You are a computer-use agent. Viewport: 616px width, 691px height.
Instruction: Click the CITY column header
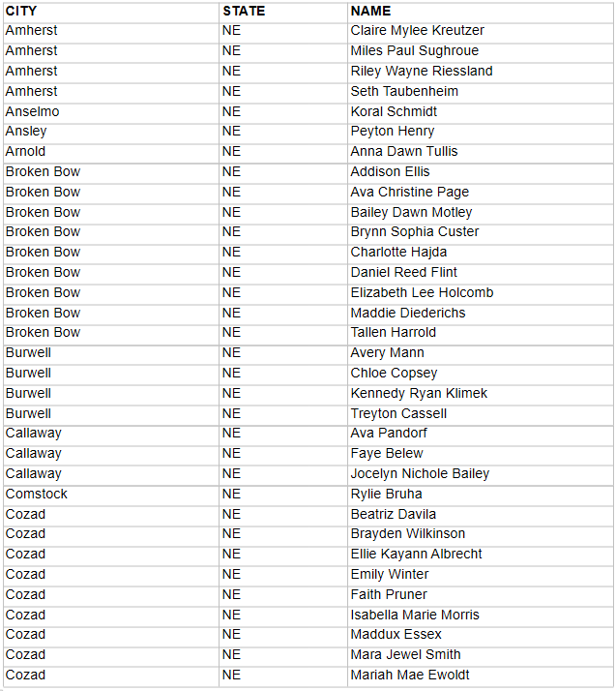click(21, 11)
